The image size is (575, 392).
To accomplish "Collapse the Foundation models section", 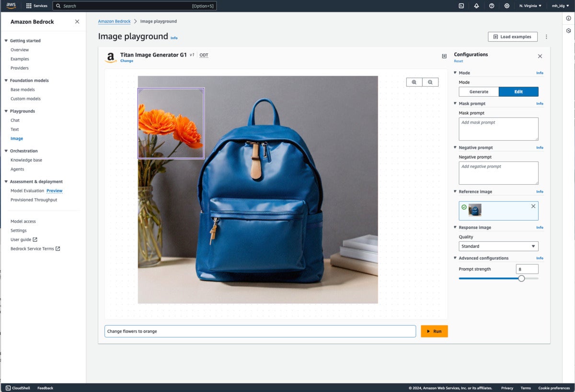I will pyautogui.click(x=6, y=80).
